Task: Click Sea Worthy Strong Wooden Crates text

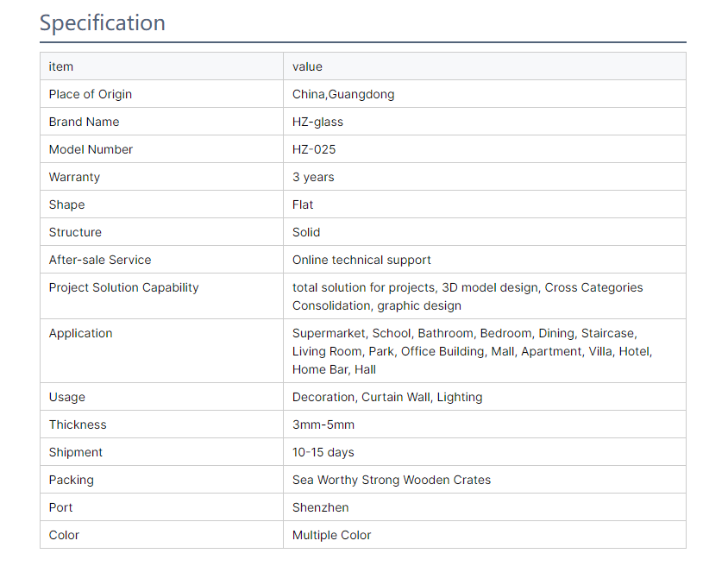Action: click(392, 480)
